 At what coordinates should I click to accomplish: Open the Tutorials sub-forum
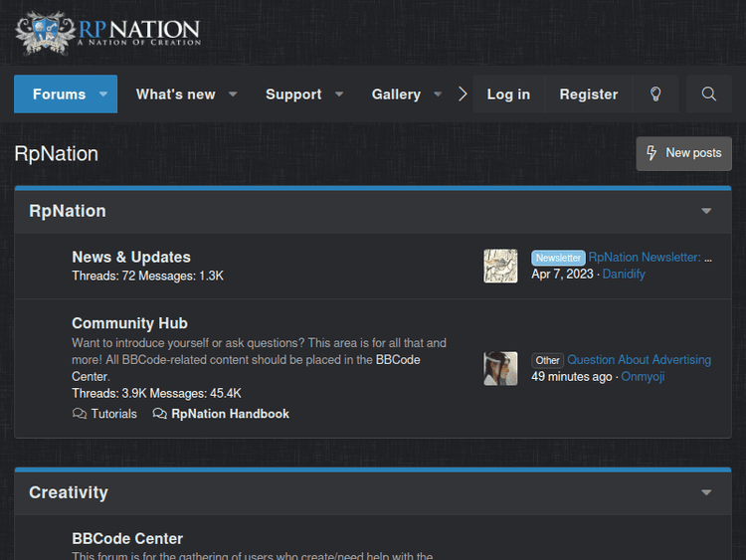pos(113,414)
